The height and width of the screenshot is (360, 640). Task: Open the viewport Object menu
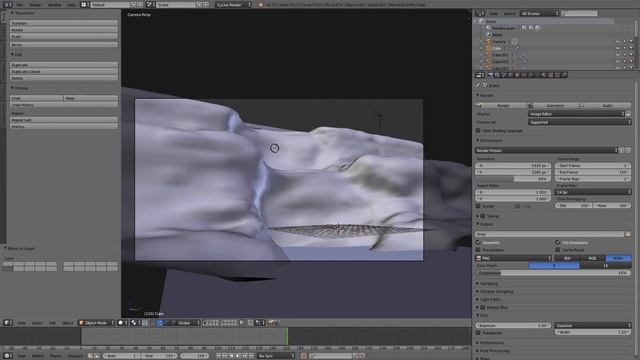click(x=67, y=322)
